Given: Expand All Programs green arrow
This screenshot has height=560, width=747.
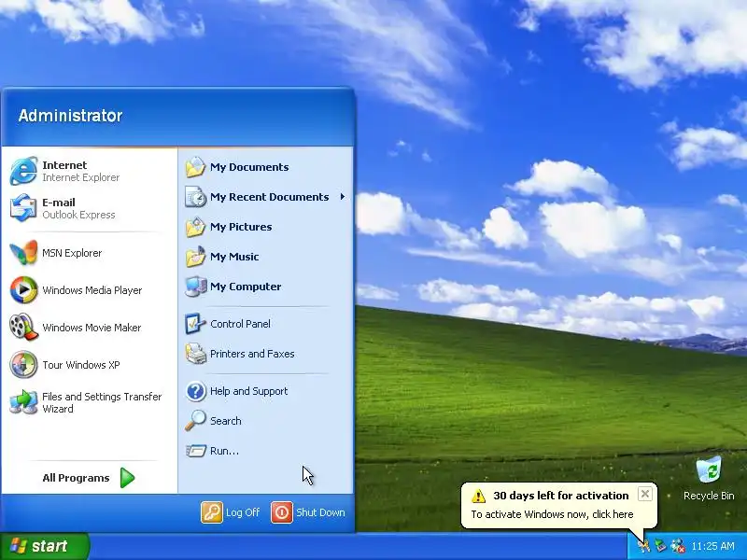Looking at the screenshot, I should click(127, 478).
